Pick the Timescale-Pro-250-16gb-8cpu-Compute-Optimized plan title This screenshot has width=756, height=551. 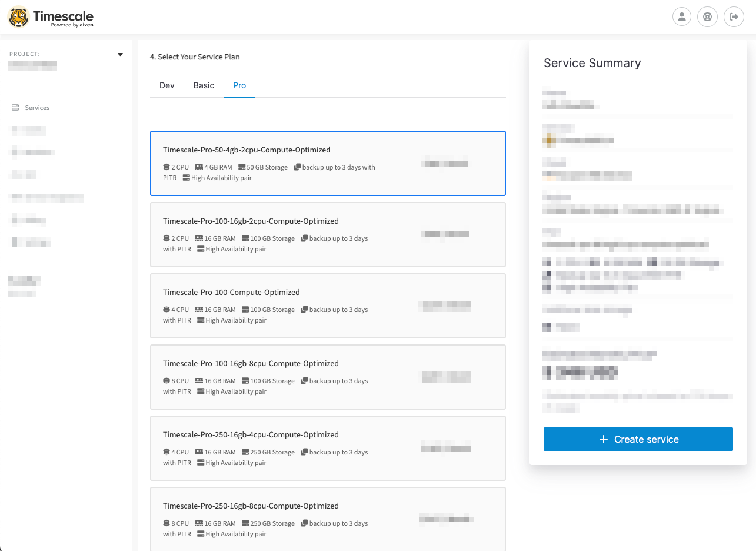point(251,506)
